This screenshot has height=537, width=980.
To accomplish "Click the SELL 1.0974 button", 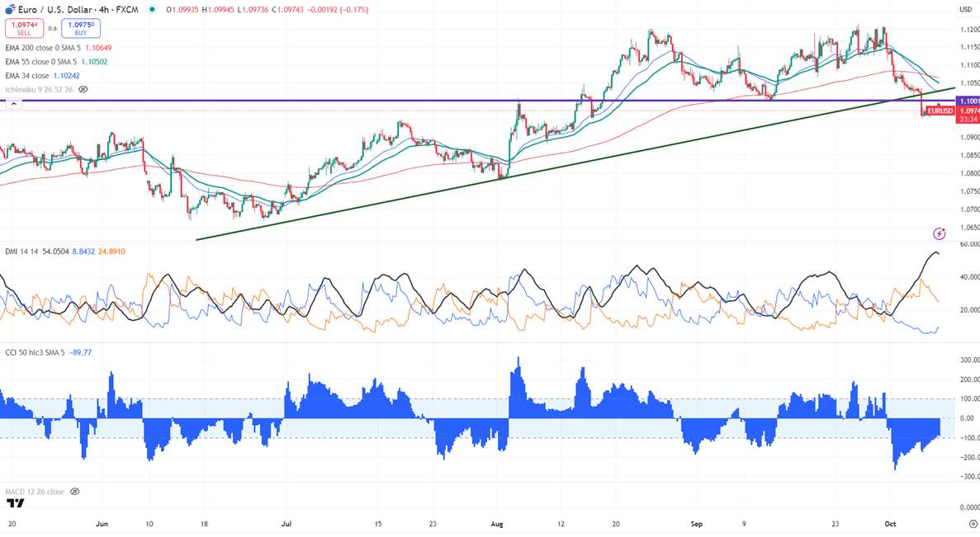I will pos(25,28).
